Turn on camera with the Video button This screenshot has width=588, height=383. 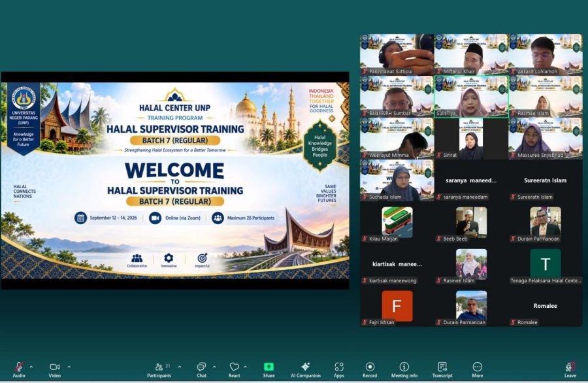tap(55, 369)
